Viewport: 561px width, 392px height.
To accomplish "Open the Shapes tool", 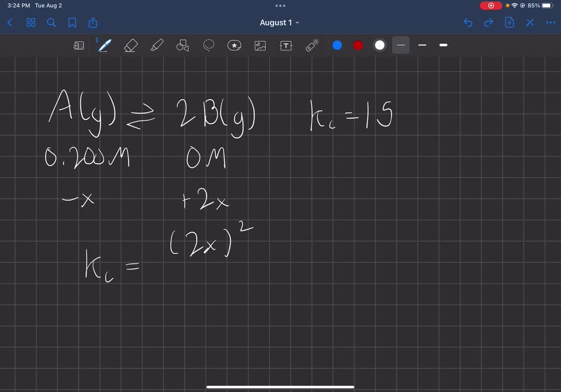I will (x=182, y=45).
